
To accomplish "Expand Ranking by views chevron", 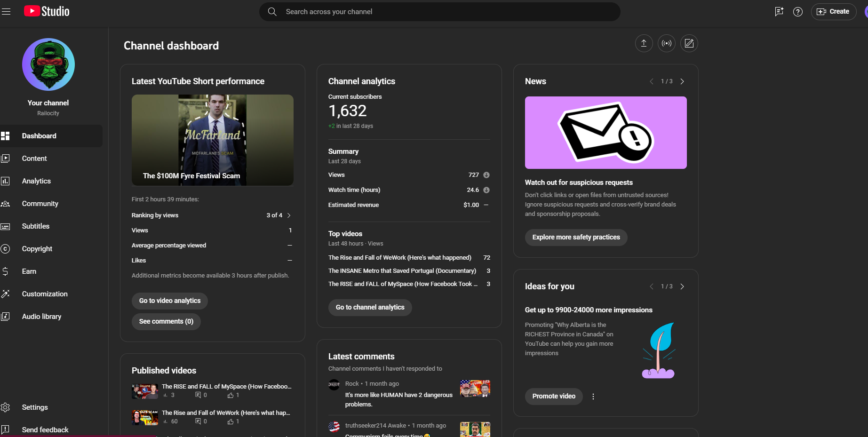I will (289, 215).
